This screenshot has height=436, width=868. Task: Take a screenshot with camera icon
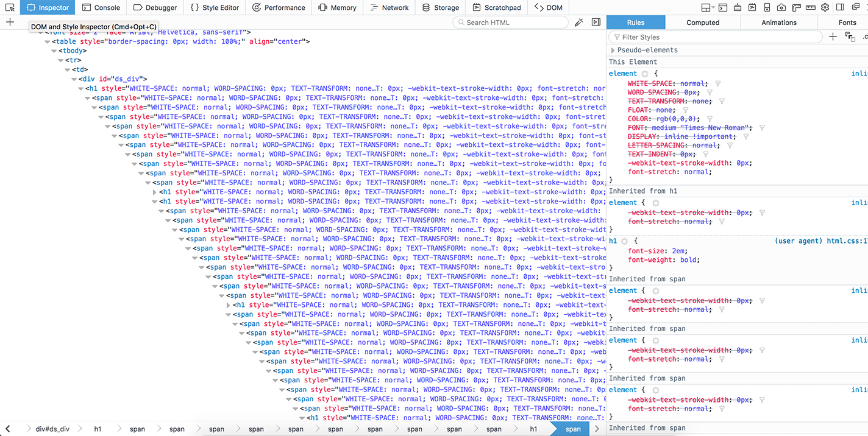pos(781,7)
